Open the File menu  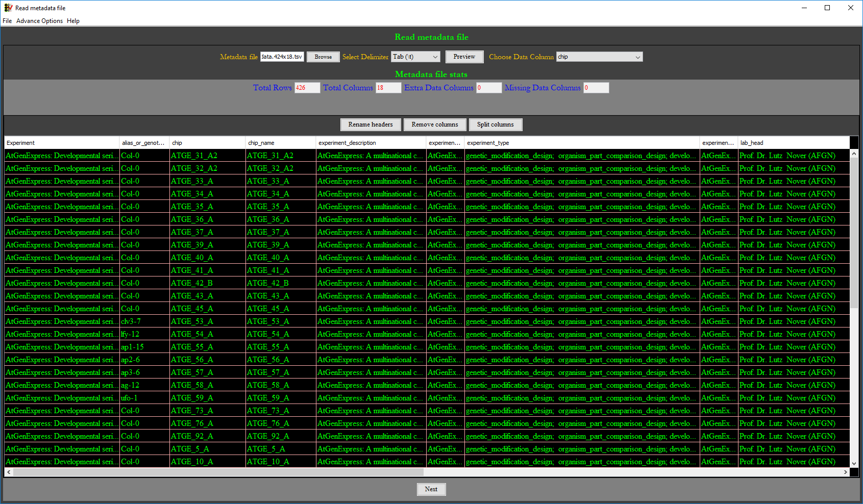pos(7,21)
